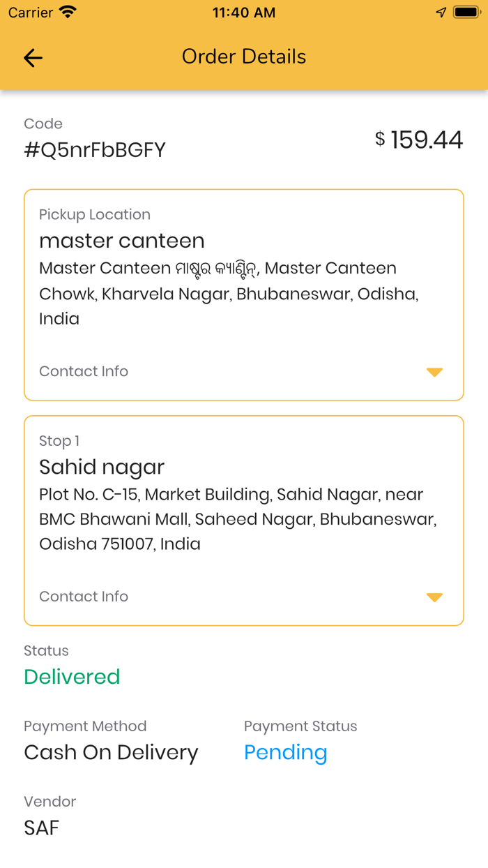Tap the Sahid nagar stop title
The width and height of the screenshot is (488, 868).
click(102, 467)
